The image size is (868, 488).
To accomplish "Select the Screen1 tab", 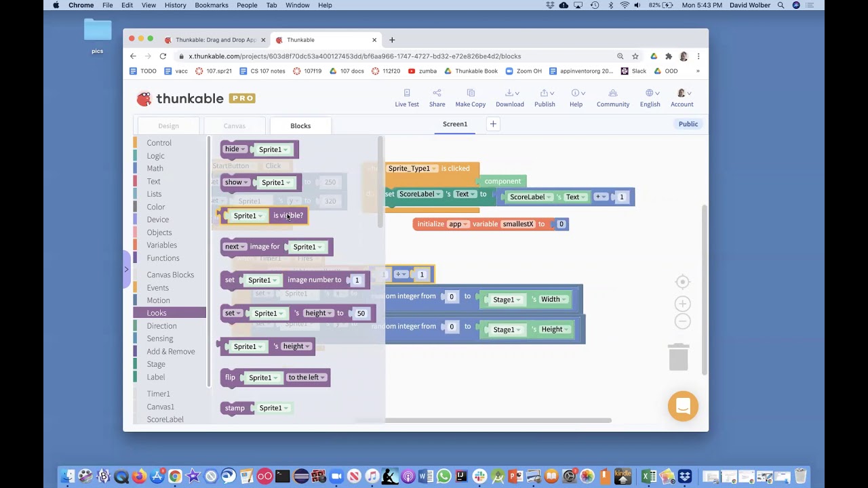I will [455, 124].
